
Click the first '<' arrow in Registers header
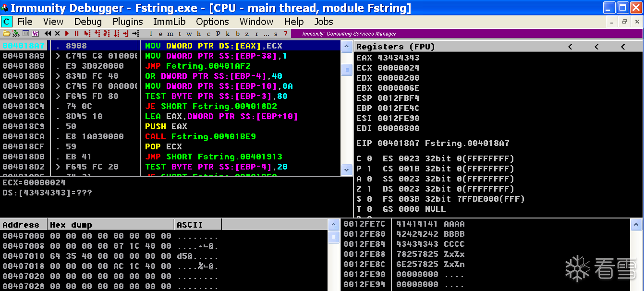(x=570, y=47)
